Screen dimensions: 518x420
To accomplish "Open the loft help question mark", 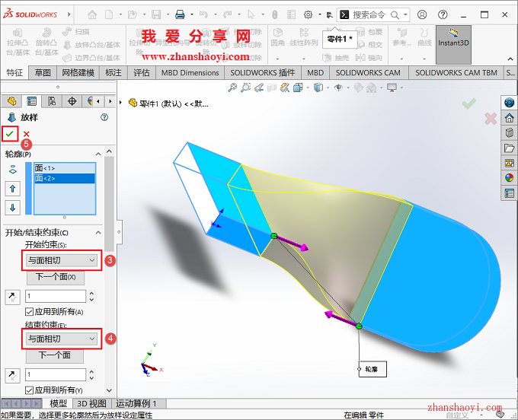I will point(104,117).
